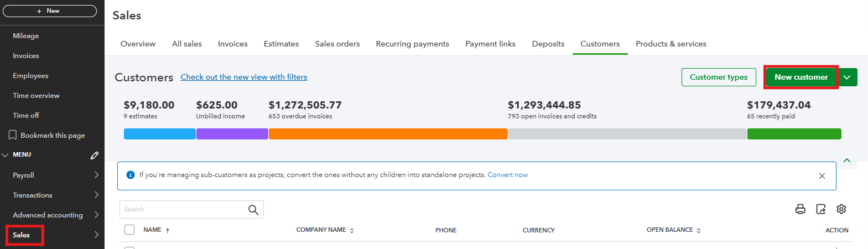The image size is (868, 249).
Task: Click the print list icon
Action: (800, 209)
